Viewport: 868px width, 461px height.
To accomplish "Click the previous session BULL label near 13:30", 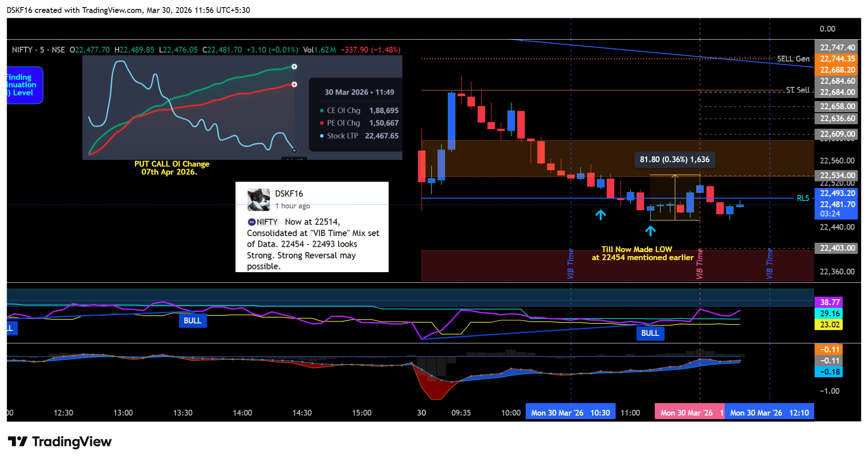I will [193, 321].
